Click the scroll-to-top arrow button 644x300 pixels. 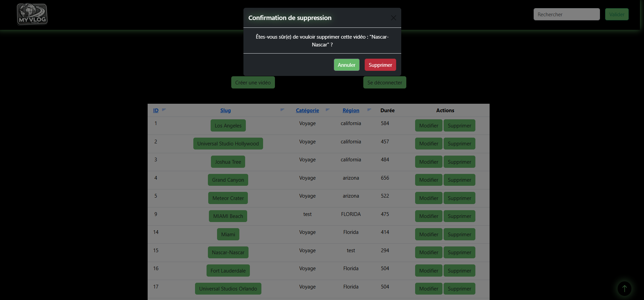point(624,288)
